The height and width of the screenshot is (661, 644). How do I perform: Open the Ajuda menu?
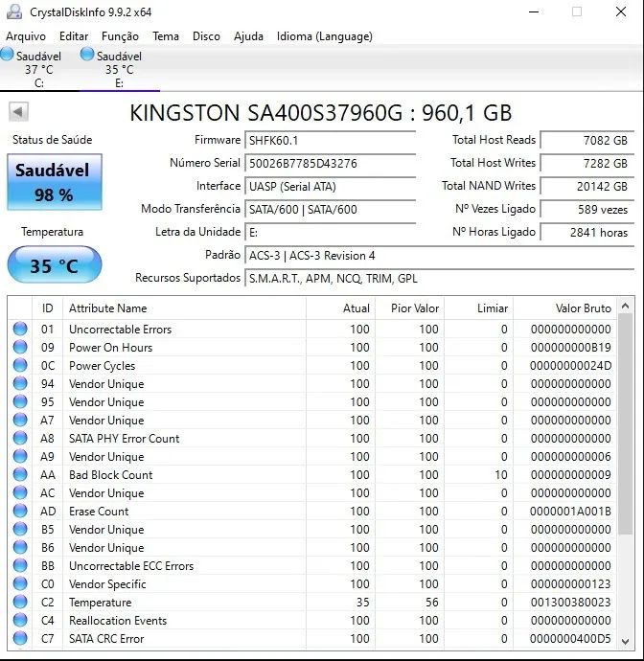pos(248,36)
